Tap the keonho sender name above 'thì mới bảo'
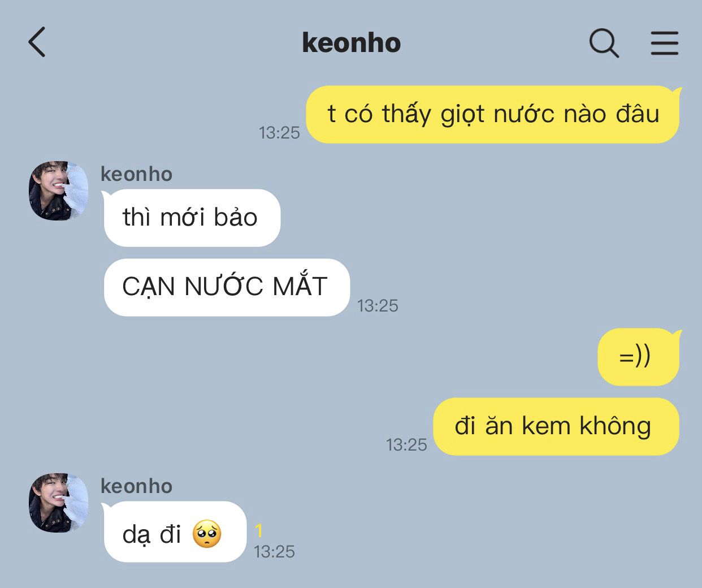The width and height of the screenshot is (702, 588). pos(136,174)
